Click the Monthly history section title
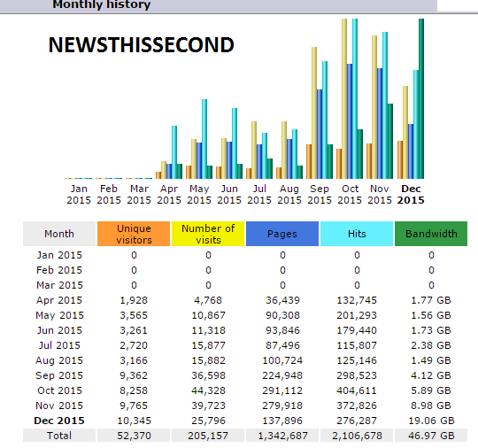Image resolution: width=478 pixels, height=448 pixels. click(102, 4)
